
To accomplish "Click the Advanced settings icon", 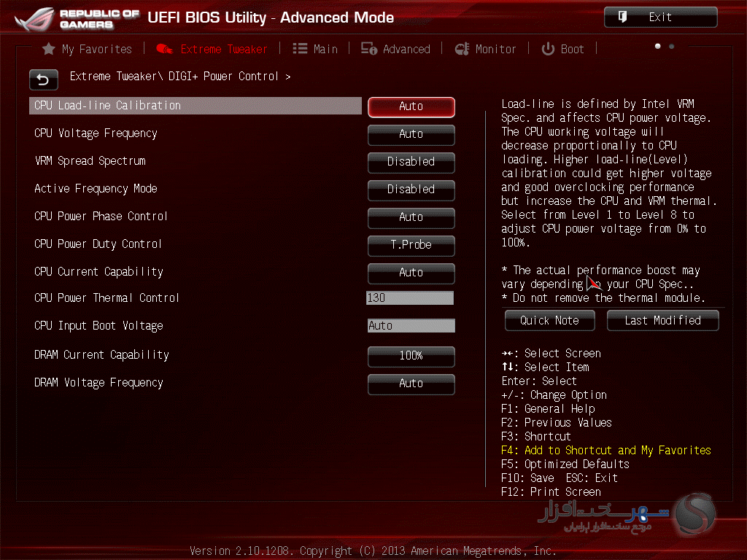I will click(368, 49).
